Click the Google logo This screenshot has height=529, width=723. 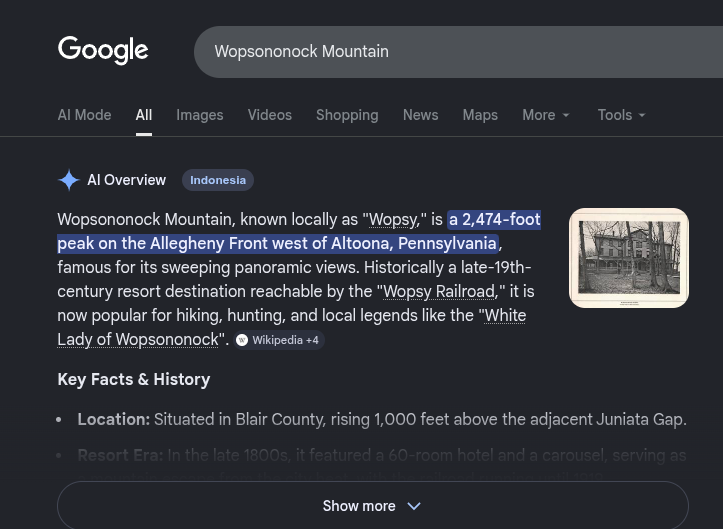point(103,50)
